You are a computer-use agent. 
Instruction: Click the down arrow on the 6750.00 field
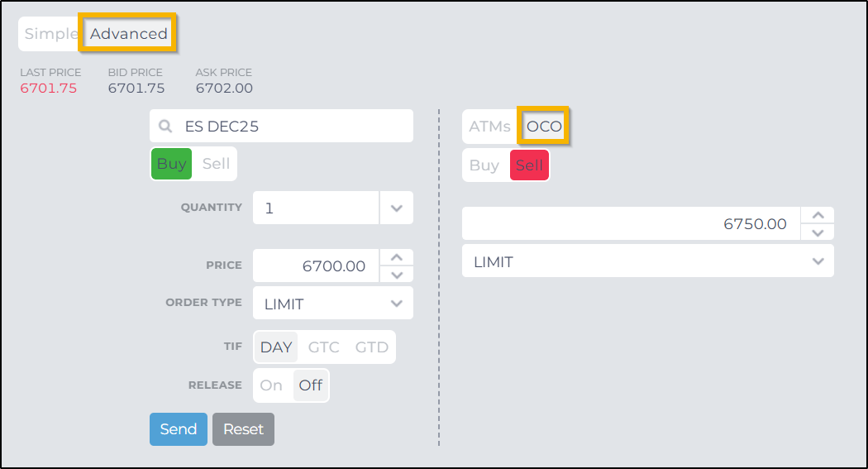click(818, 232)
